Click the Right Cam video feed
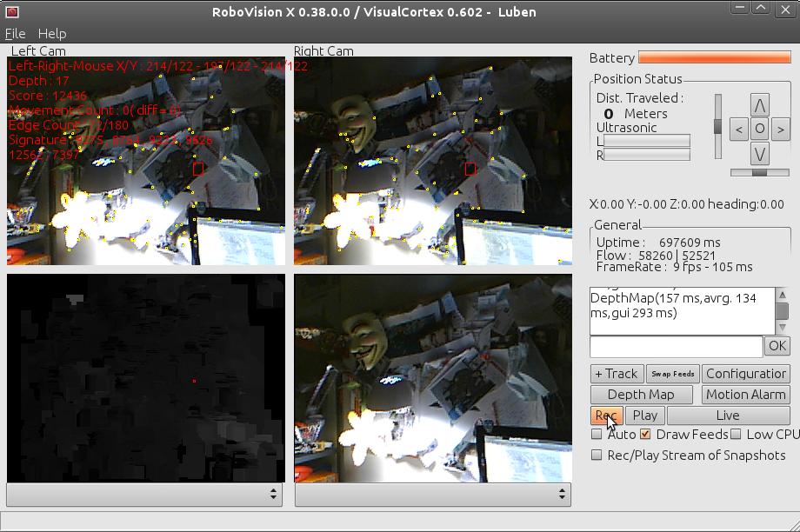The image size is (800, 532). [433, 161]
